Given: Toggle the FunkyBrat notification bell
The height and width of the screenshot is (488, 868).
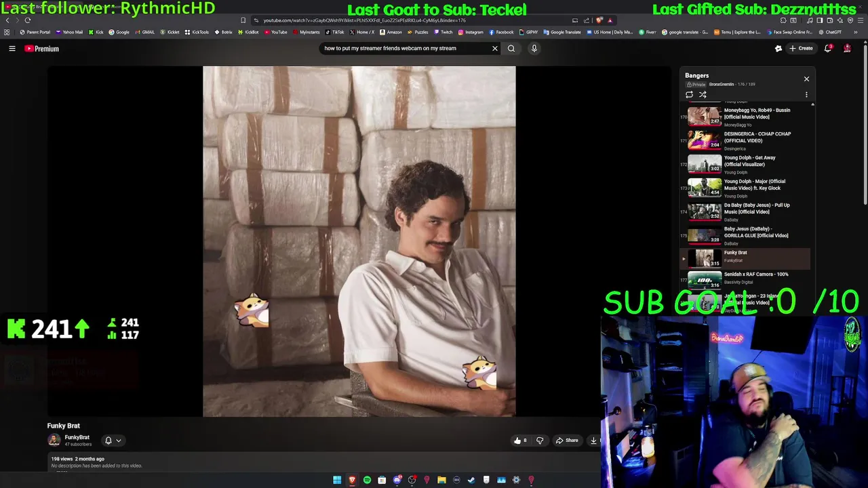Looking at the screenshot, I should pyautogui.click(x=108, y=441).
